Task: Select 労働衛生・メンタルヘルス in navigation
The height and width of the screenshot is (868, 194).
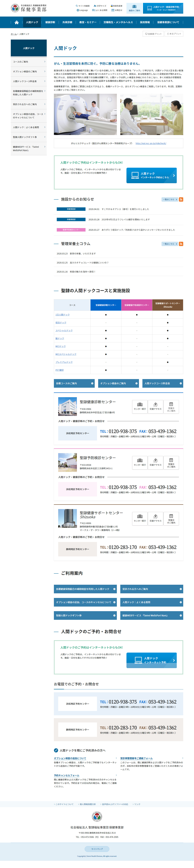Action: (x=118, y=22)
